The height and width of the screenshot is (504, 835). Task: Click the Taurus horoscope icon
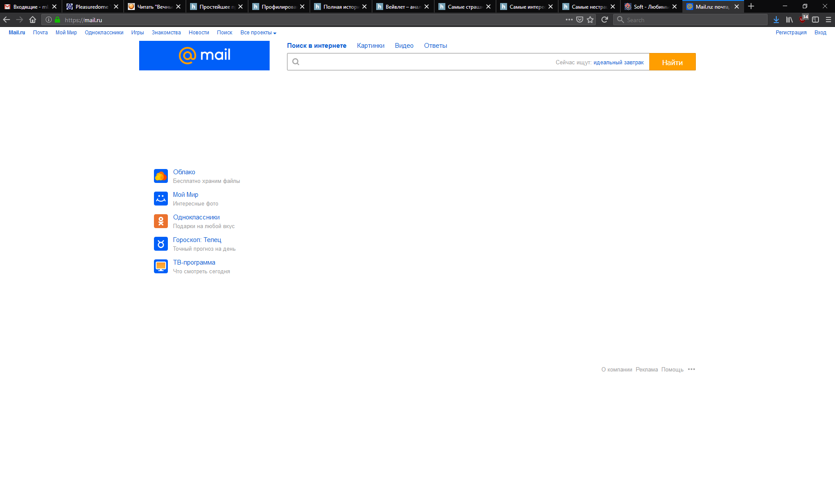coord(160,244)
